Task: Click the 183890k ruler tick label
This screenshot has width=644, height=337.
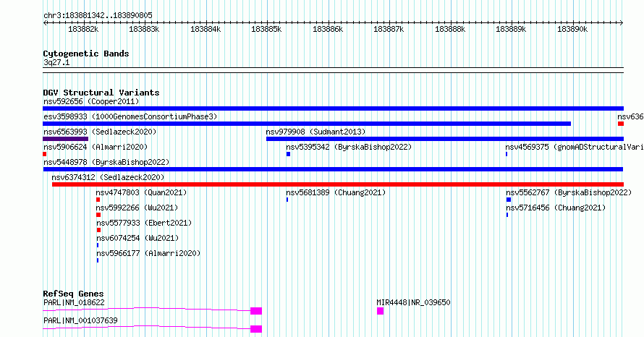Action: point(572,30)
